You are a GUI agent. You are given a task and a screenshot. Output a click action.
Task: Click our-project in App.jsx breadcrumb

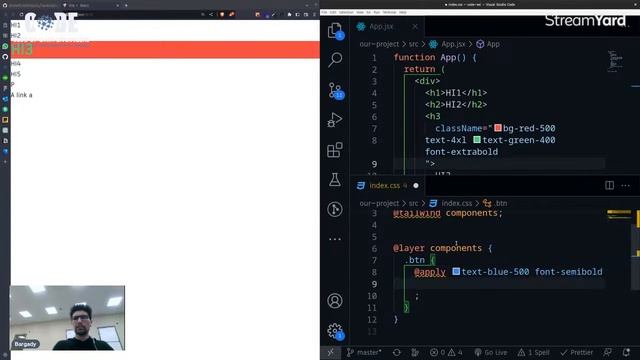point(379,44)
